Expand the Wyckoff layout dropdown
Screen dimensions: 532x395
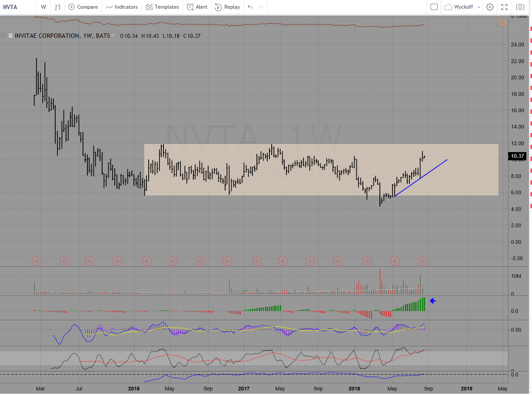(462, 7)
